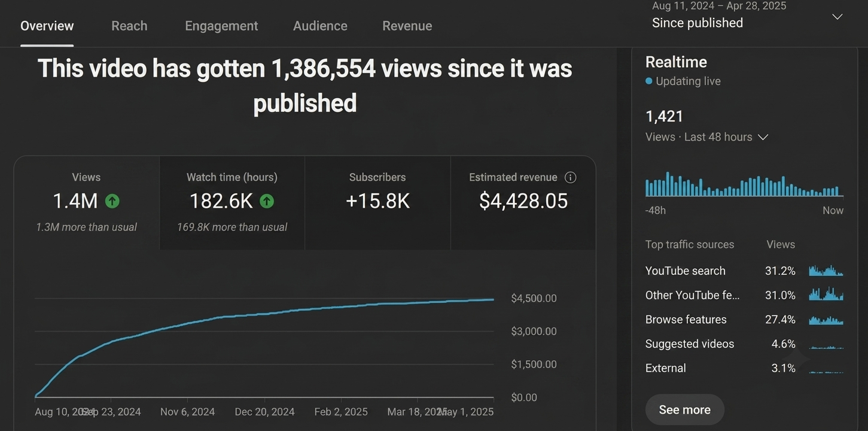Click the 'Now' chart label

833,210
